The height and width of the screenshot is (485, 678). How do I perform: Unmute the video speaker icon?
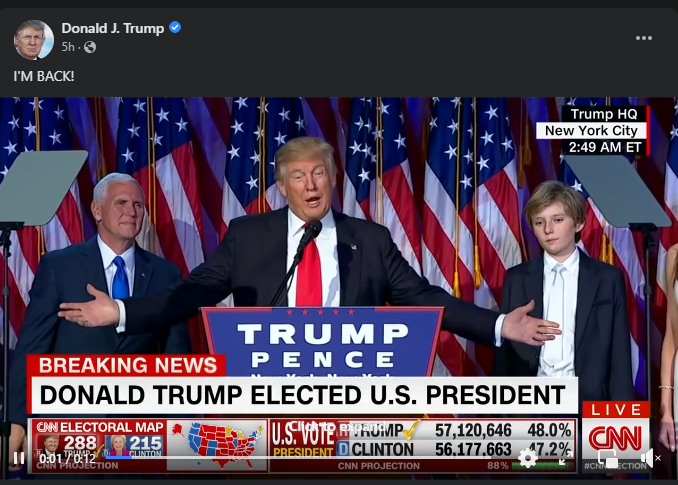pos(650,458)
